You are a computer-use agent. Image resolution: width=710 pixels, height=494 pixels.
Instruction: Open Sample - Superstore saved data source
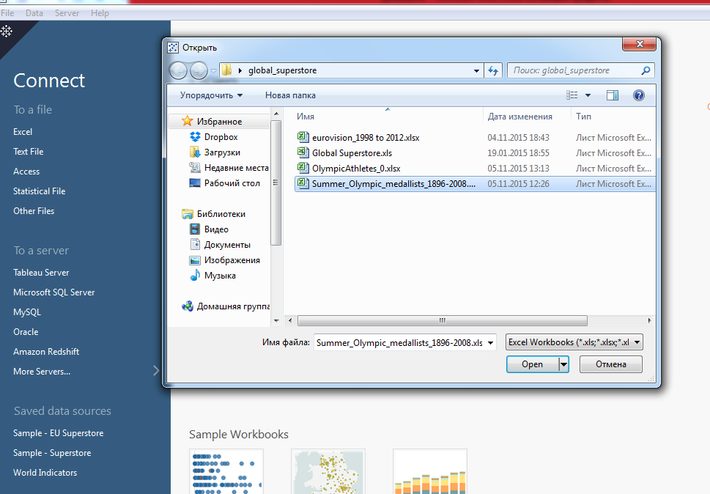click(x=52, y=453)
